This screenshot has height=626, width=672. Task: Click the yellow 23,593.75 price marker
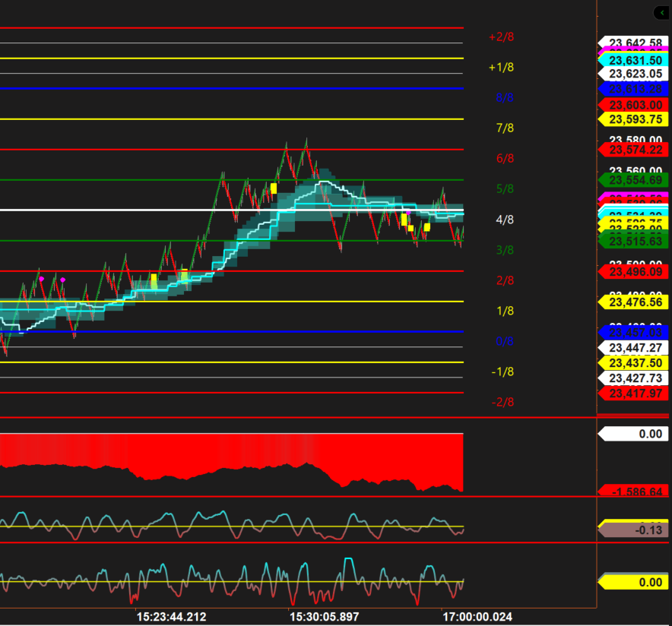(x=633, y=119)
